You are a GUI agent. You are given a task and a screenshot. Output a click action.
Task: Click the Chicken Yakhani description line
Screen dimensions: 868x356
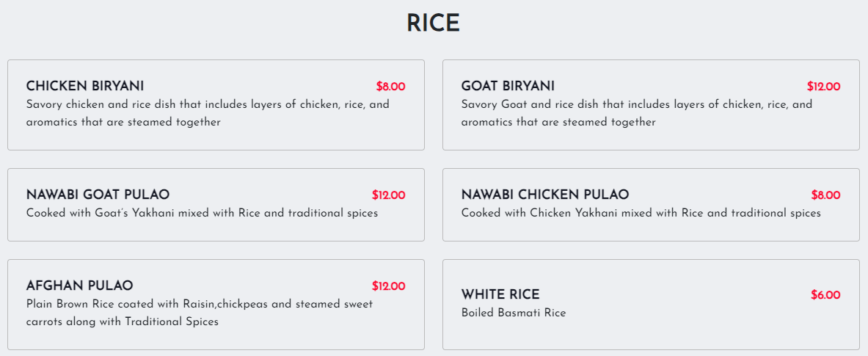coord(641,214)
